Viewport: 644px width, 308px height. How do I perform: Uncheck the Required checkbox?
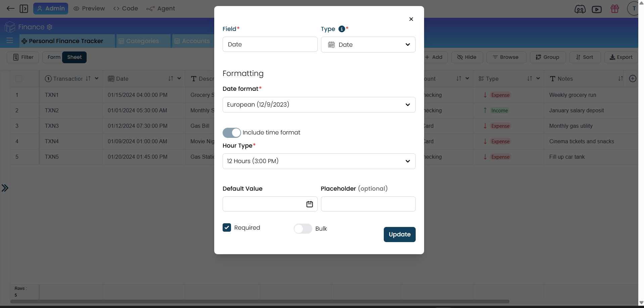[x=227, y=228]
